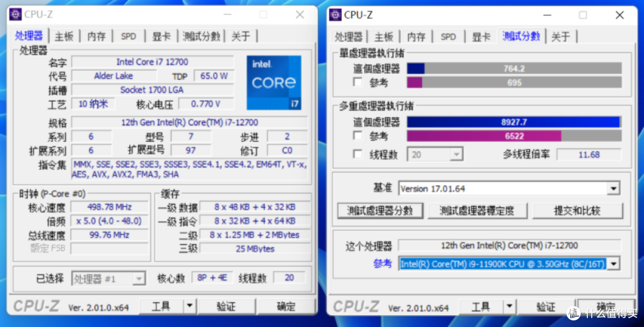Click the 工艺 value 10 纳米

pyautogui.click(x=93, y=104)
